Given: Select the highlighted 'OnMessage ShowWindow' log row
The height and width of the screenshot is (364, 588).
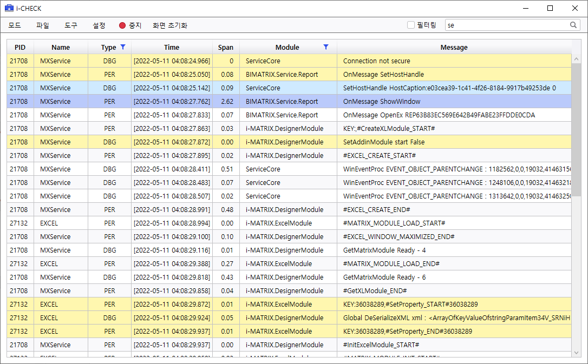Looking at the screenshot, I should [271, 101].
